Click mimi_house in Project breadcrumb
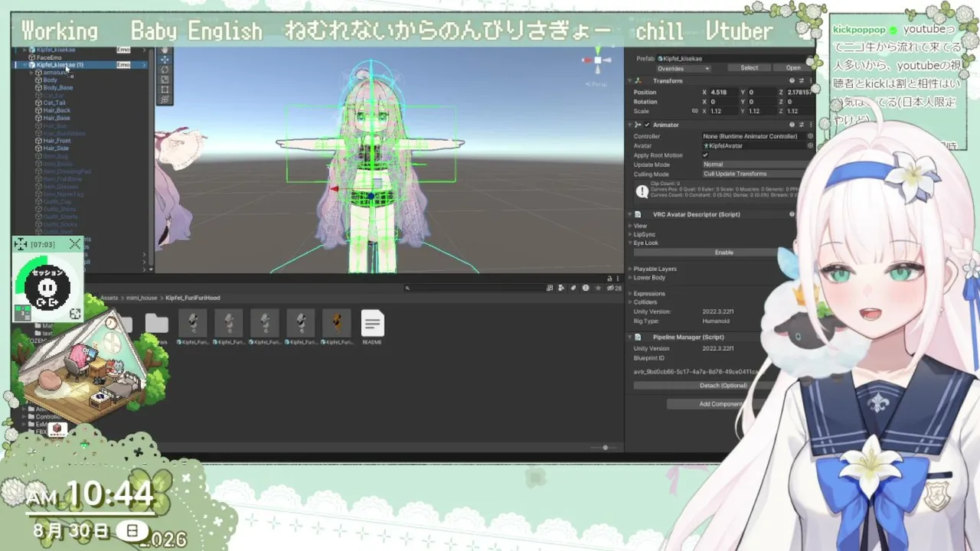980x551 pixels. point(142,298)
